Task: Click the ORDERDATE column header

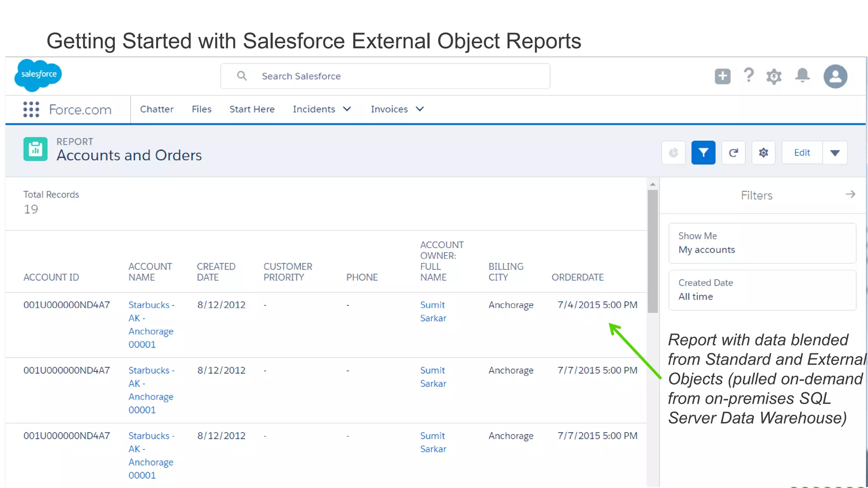Action: [578, 277]
